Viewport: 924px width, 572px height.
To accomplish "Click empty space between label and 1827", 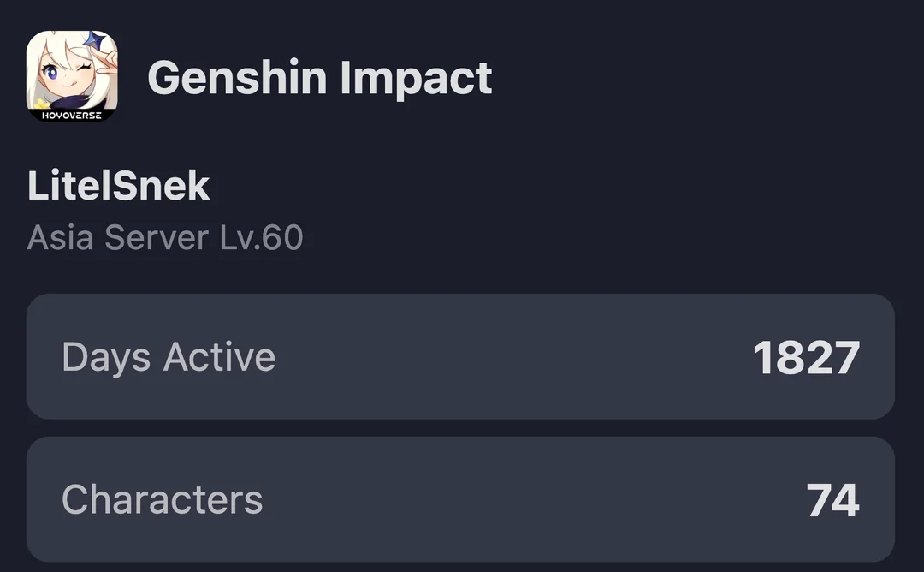I will coord(513,356).
